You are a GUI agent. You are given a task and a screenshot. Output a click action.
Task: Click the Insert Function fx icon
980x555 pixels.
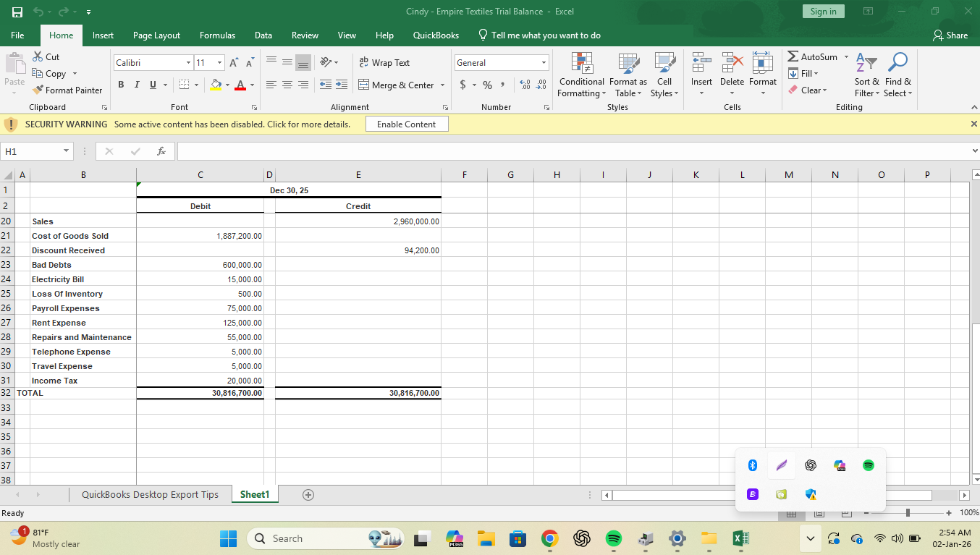pyautogui.click(x=161, y=151)
